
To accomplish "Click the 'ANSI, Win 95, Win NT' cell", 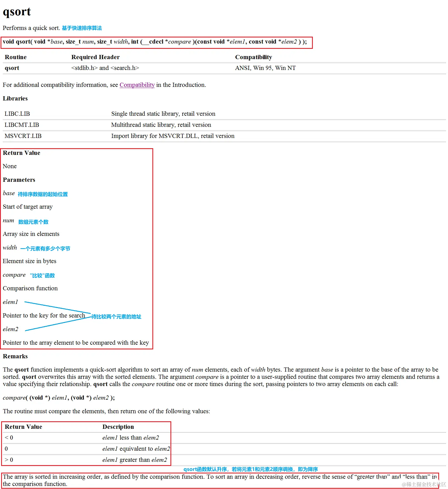I will [265, 68].
